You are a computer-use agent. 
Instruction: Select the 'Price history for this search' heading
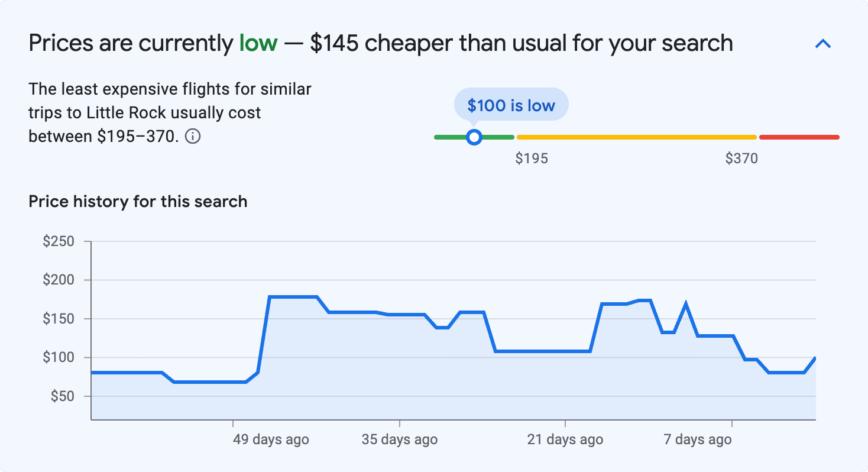(138, 201)
